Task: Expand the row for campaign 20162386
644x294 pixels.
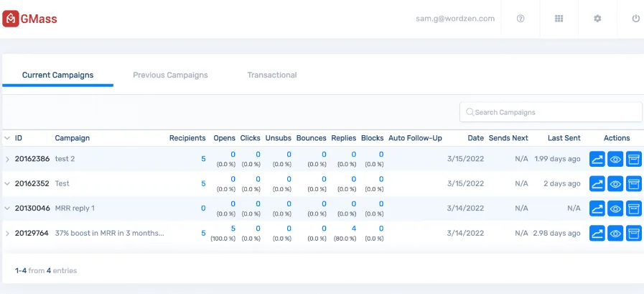Action: 7,159
